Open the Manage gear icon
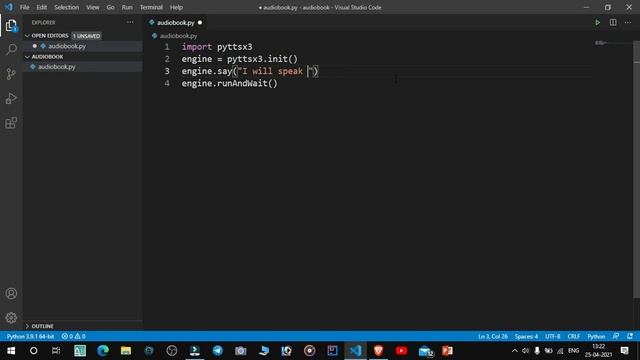This screenshot has height=360, width=640. click(x=11, y=318)
